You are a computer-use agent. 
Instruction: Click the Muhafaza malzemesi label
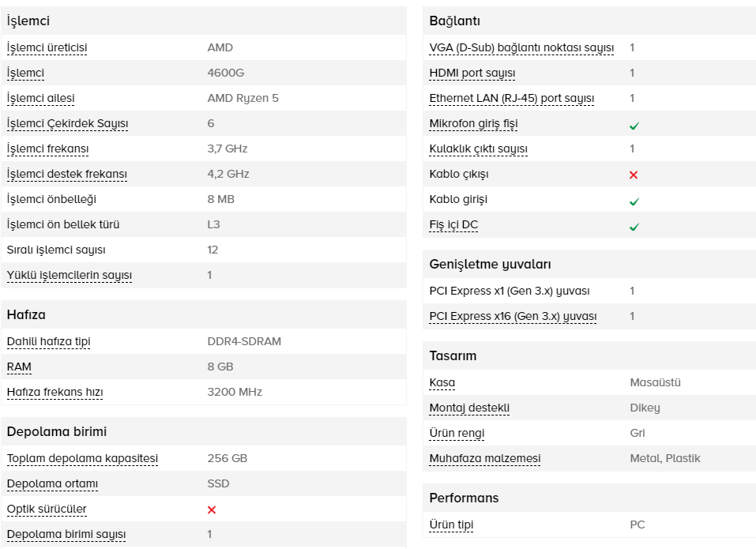[x=485, y=458]
